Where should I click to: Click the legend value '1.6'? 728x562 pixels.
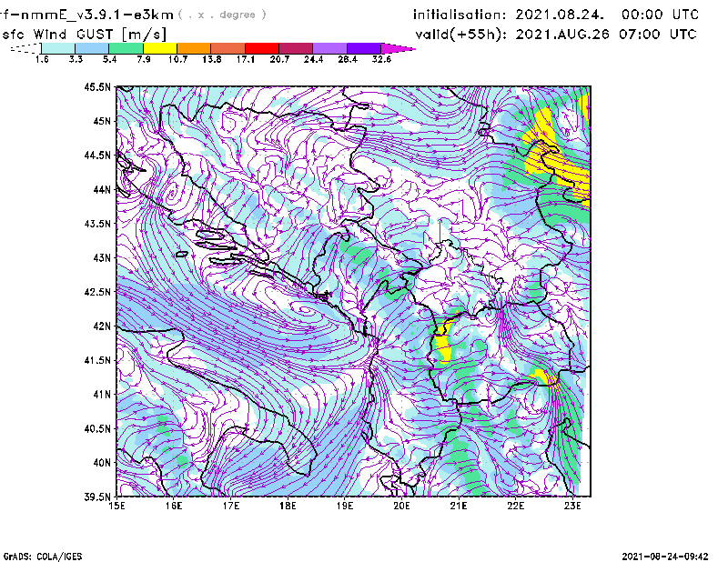click(x=42, y=59)
